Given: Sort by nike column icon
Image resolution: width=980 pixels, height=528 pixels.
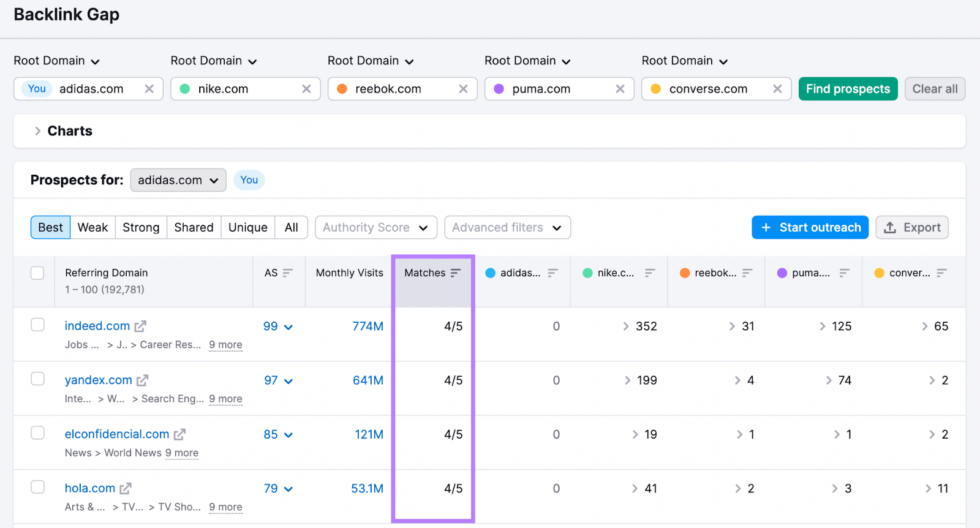Looking at the screenshot, I should (650, 273).
